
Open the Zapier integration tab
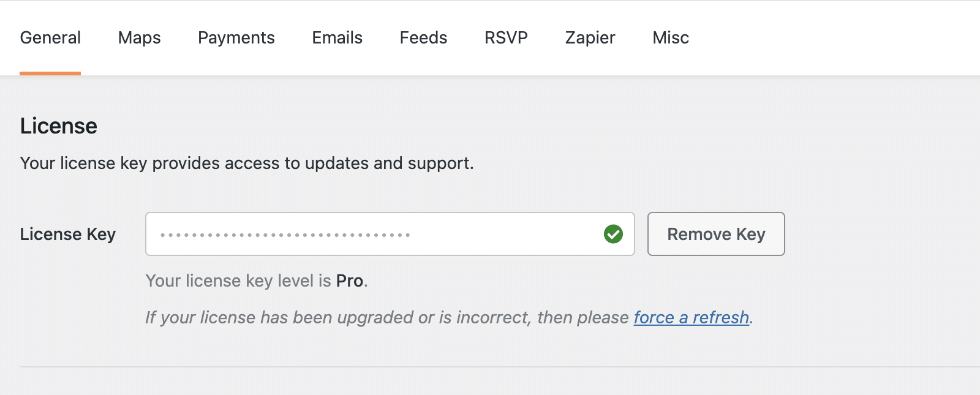click(x=589, y=37)
